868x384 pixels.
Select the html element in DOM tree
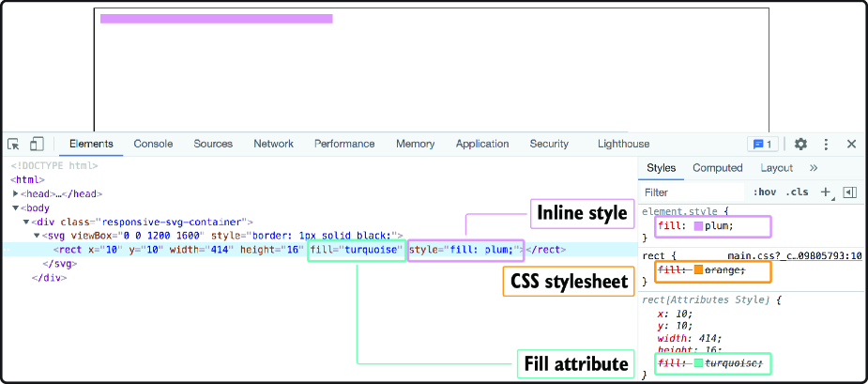pos(27,179)
